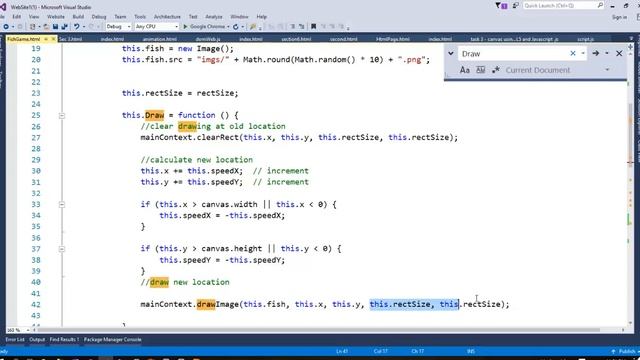Screen dimensions: 640x360
Task: Click the green Start debugging arrow
Action: click(x=185, y=27)
